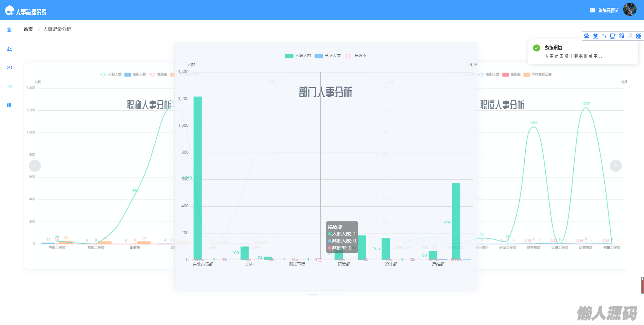This screenshot has height=325, width=644.
Task: Open the windows system sidebar icon
Action: (x=9, y=105)
